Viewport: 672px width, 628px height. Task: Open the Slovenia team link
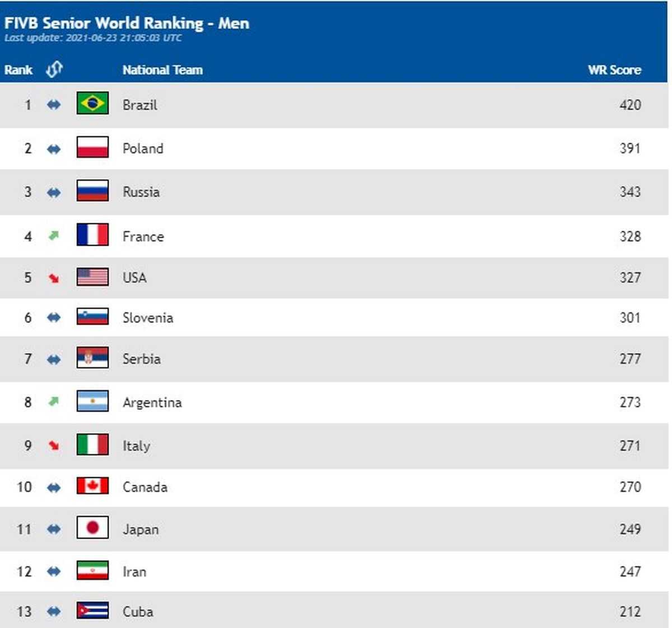148,318
